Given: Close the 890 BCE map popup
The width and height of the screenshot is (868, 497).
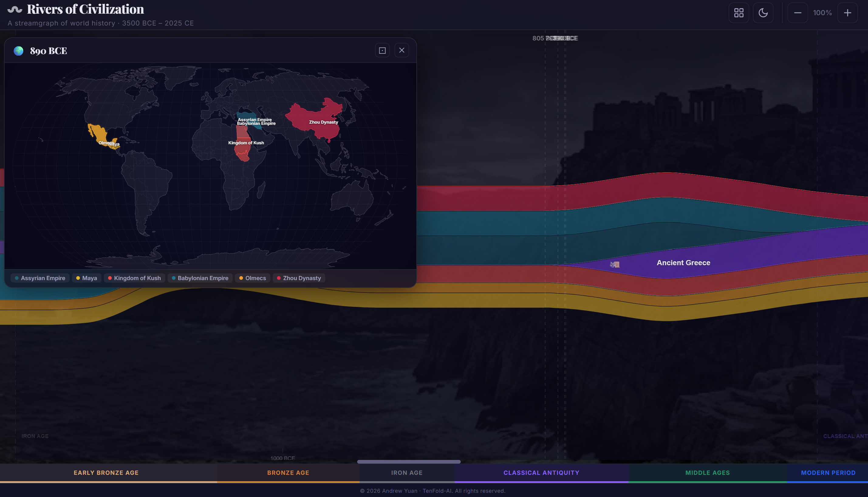Looking at the screenshot, I should pos(402,50).
